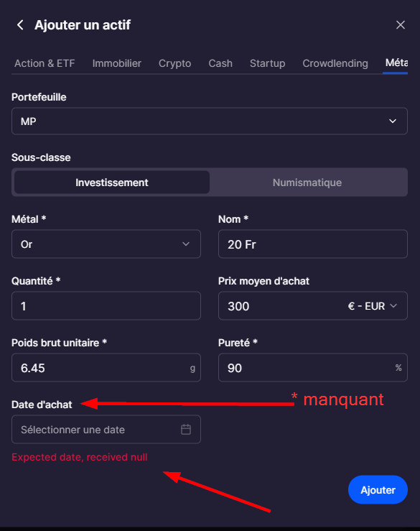420x531 pixels.
Task: Switch sous-classe to Numismatique
Action: point(307,183)
